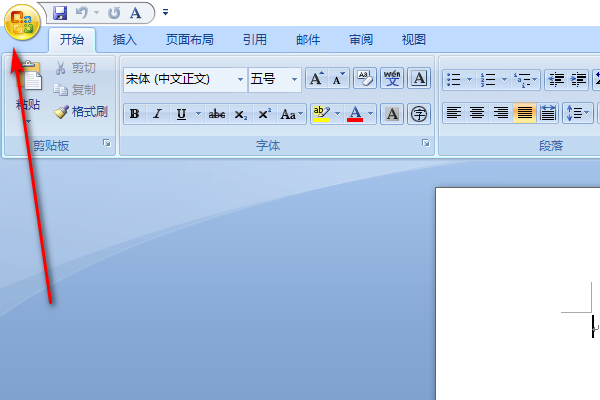Toggle justify paragraph alignment
The width and height of the screenshot is (600, 400).
coord(524,113)
